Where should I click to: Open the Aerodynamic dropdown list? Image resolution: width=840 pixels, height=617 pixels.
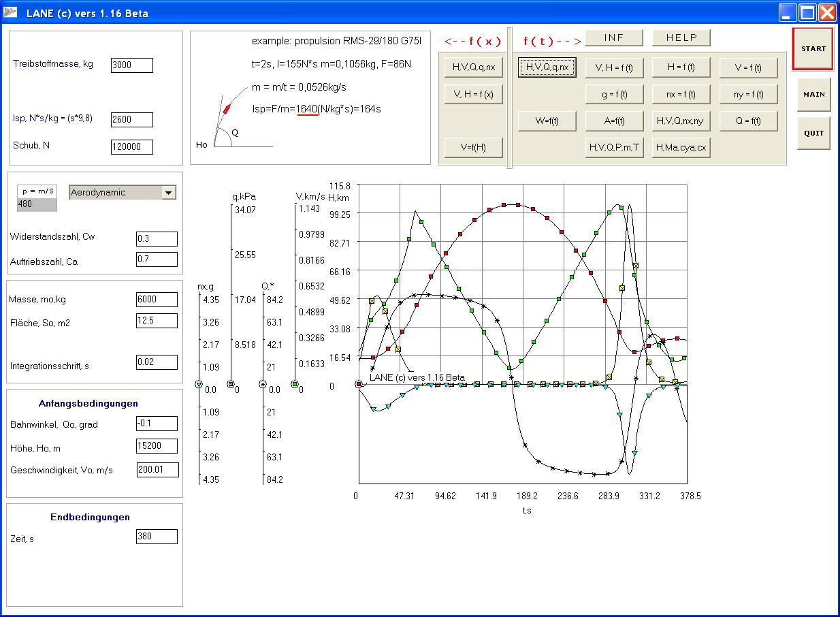click(168, 193)
